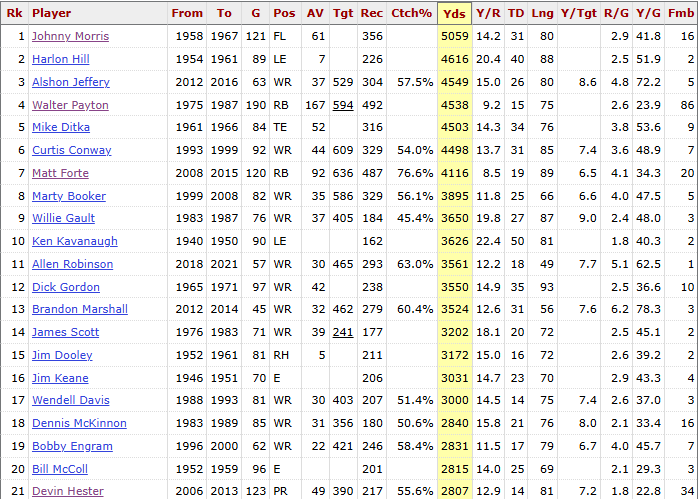
Task: Select 246 receptions in Bobby Engram row
Action: 372,446
